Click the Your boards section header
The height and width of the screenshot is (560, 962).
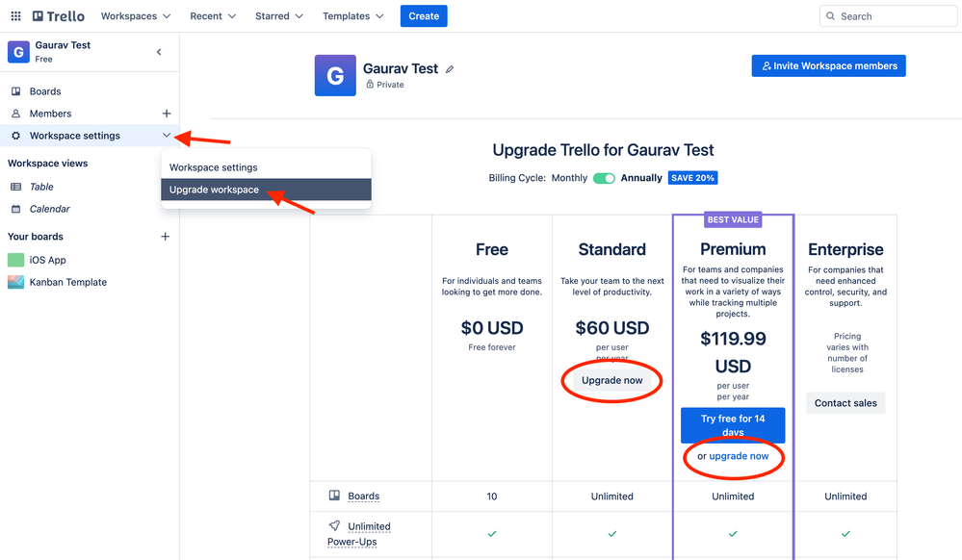[36, 236]
